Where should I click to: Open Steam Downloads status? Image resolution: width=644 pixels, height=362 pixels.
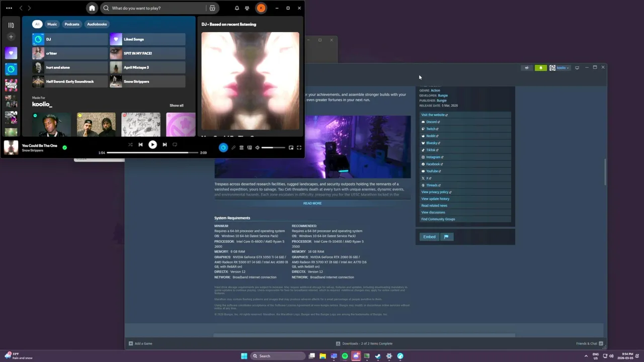(x=364, y=343)
